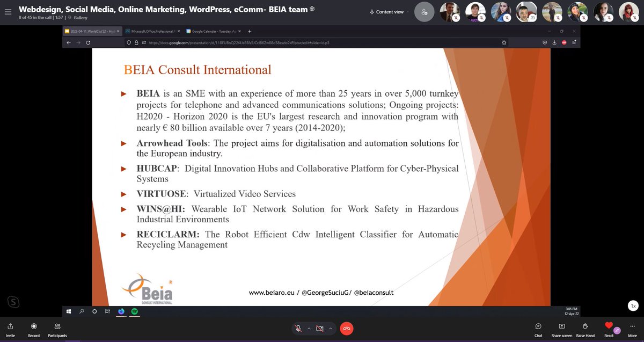Click the Windows Start button in shared taskbar
This screenshot has width=644, height=342.
69,311
